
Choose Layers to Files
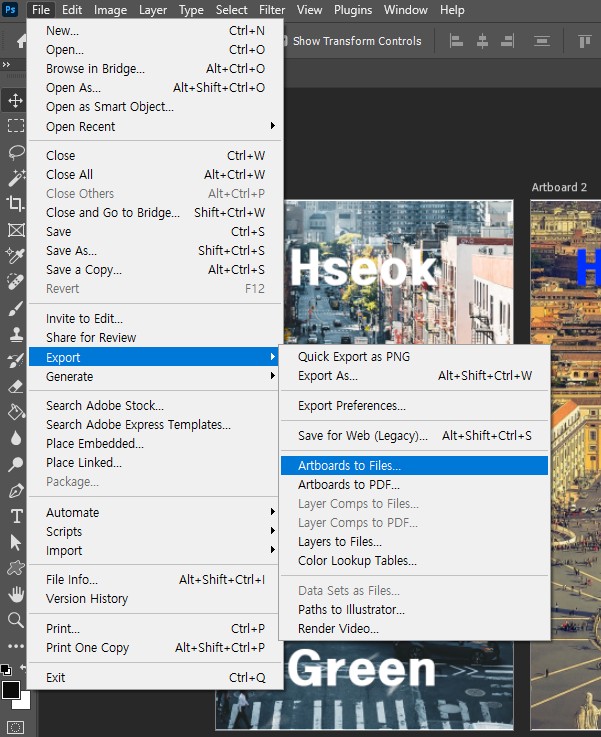414,541
